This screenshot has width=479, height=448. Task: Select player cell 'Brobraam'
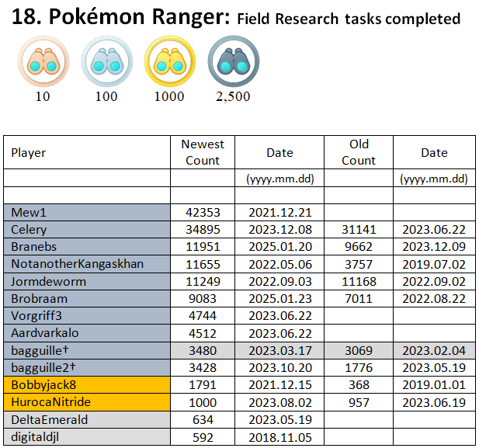coord(87,299)
